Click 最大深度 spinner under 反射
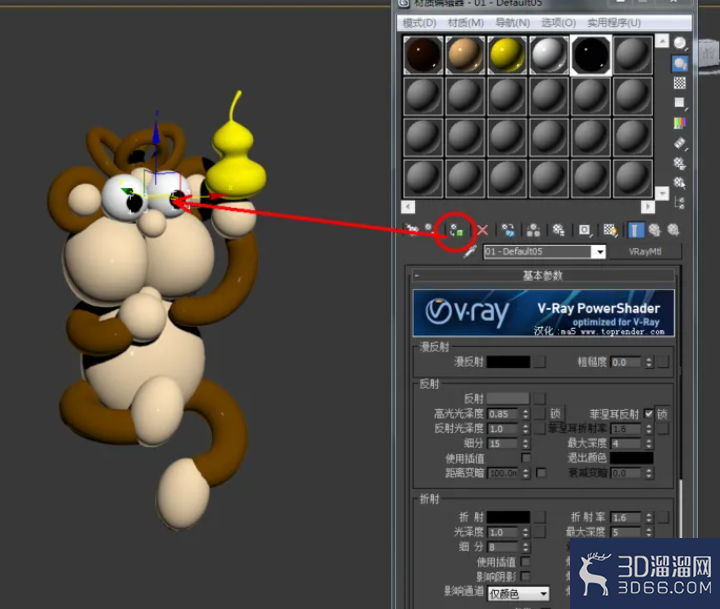 (x=648, y=443)
